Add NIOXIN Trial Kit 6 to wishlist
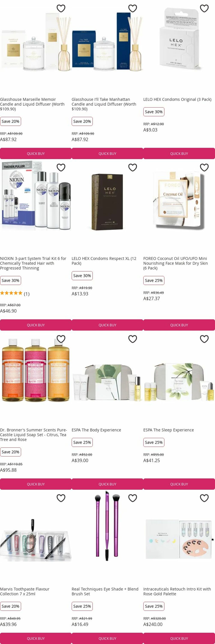Viewport: 215px width, 644px height. (x=61, y=167)
